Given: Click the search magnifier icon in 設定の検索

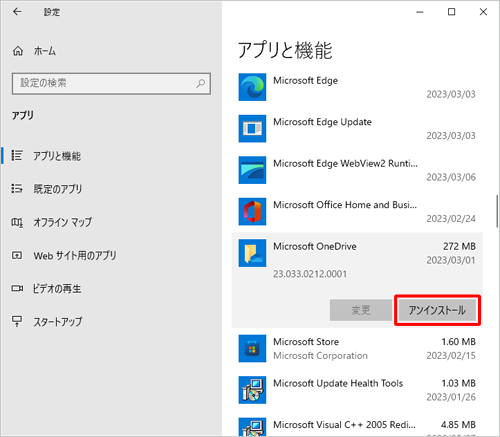Looking at the screenshot, I should tap(200, 83).
